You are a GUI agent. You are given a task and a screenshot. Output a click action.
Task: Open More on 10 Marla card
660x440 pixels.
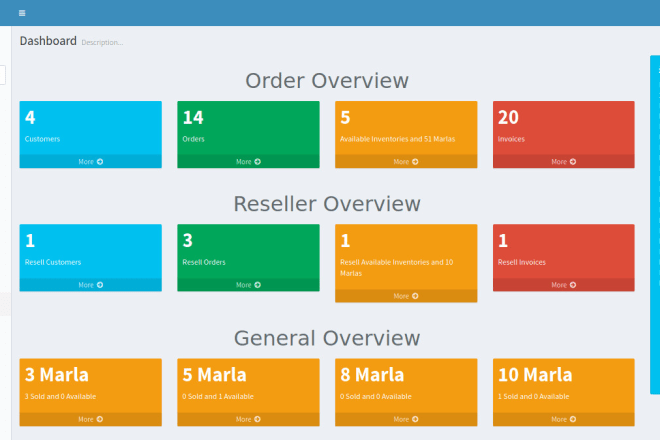click(x=564, y=419)
